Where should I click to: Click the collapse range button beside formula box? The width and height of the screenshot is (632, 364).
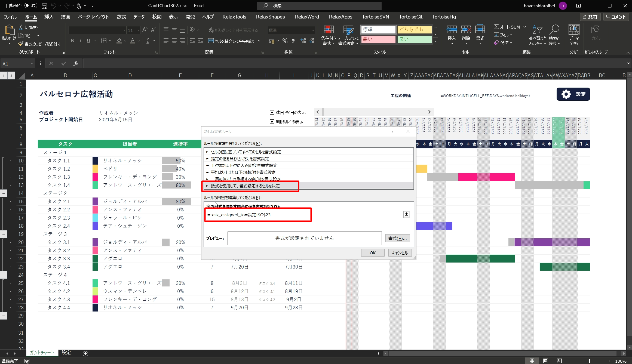click(406, 215)
